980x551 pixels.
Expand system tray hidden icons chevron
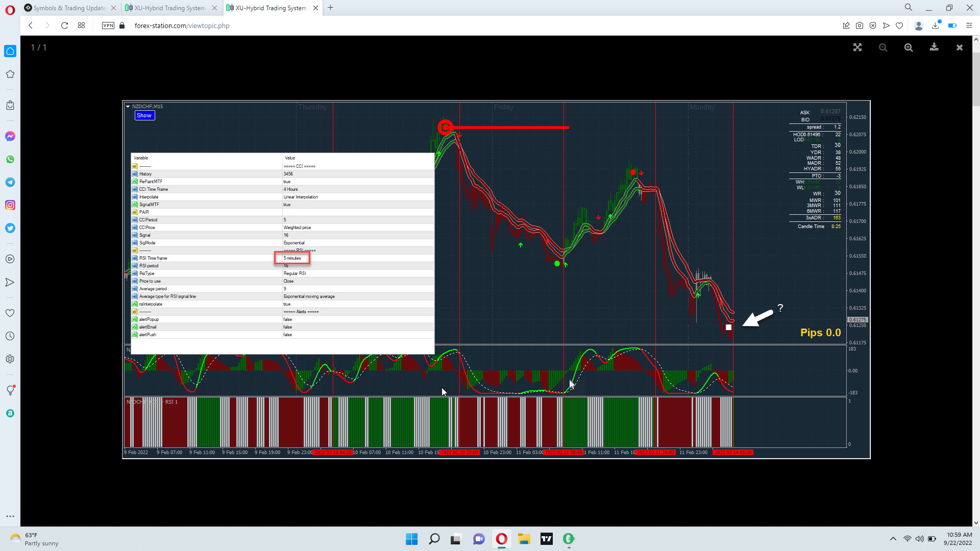pyautogui.click(x=893, y=539)
